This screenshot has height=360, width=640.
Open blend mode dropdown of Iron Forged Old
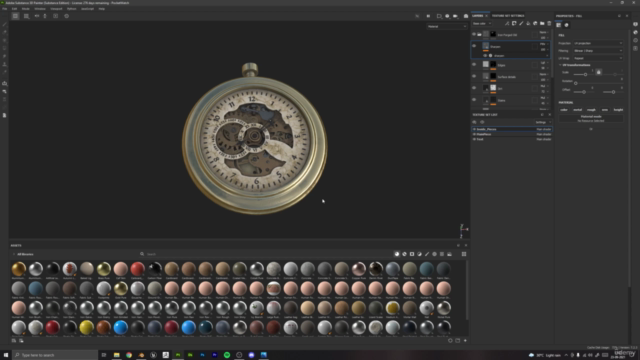pos(543,32)
